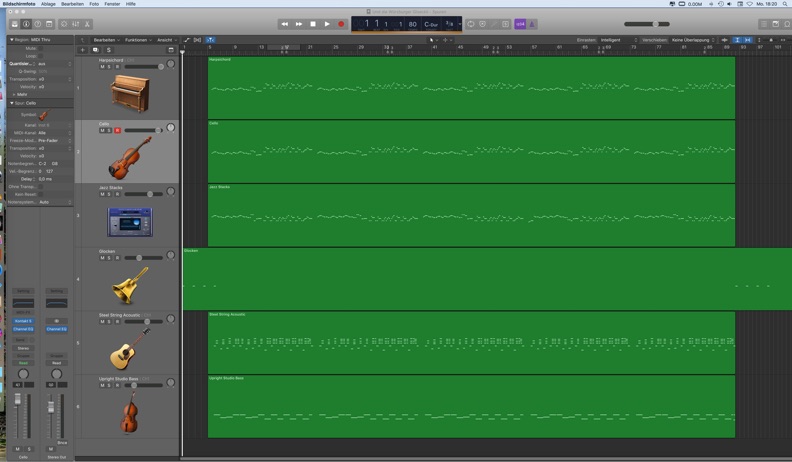Click the Harpsichord piano instrument icon

click(x=130, y=93)
